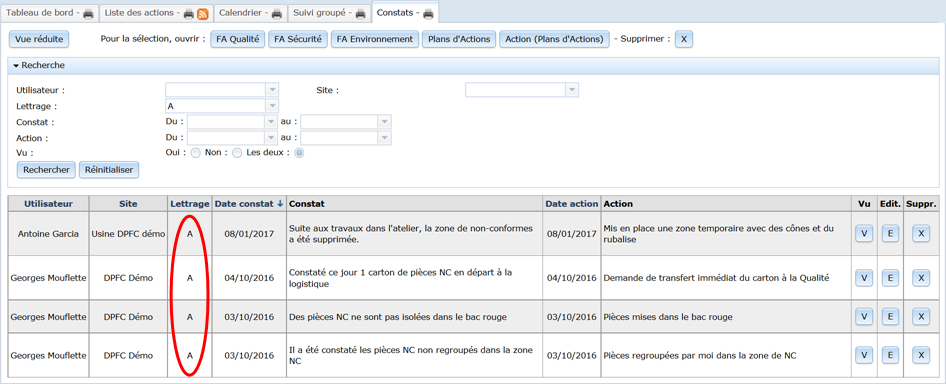This screenshot has height=384, width=946.
Task: Open Plans d'Actions for selection
Action: click(x=459, y=39)
